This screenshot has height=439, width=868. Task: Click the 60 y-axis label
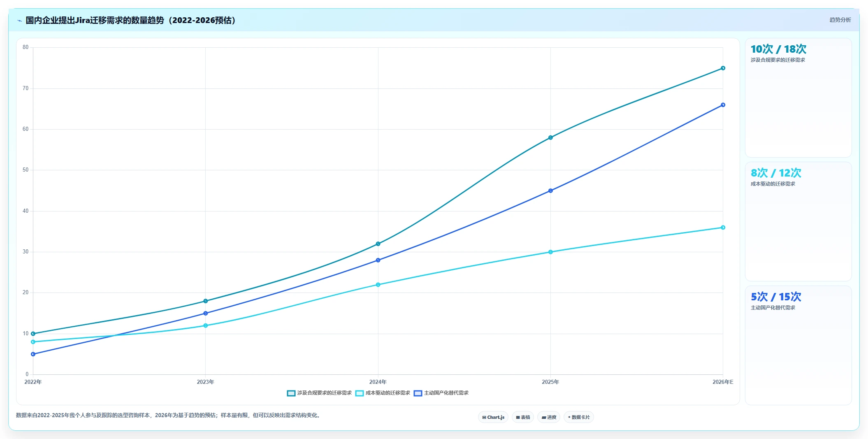[x=26, y=129]
